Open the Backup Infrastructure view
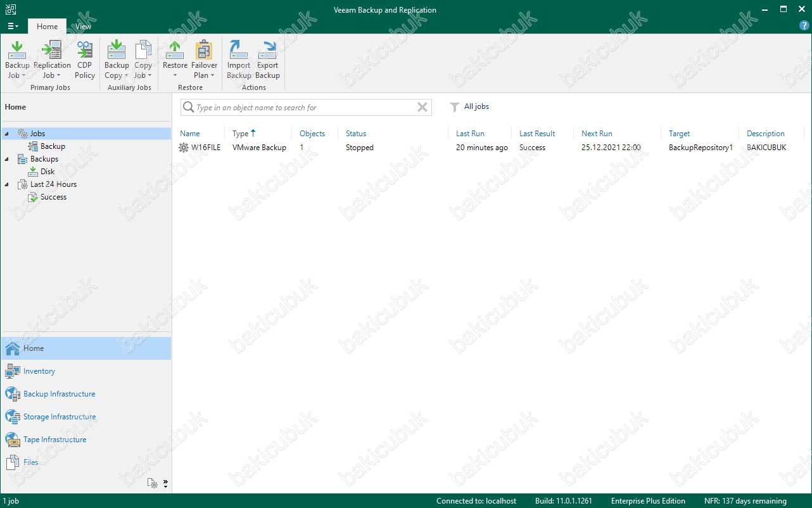Viewport: 812px width, 508px height. [59, 394]
